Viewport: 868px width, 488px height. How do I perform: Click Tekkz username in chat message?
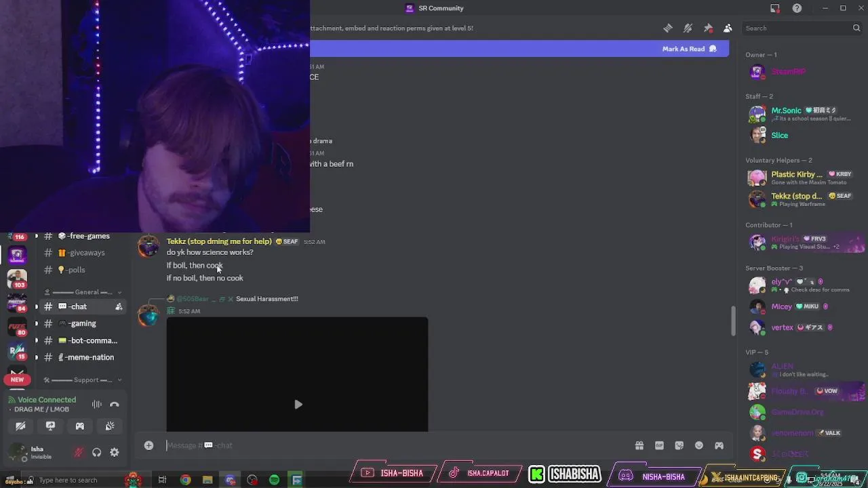[x=219, y=241]
